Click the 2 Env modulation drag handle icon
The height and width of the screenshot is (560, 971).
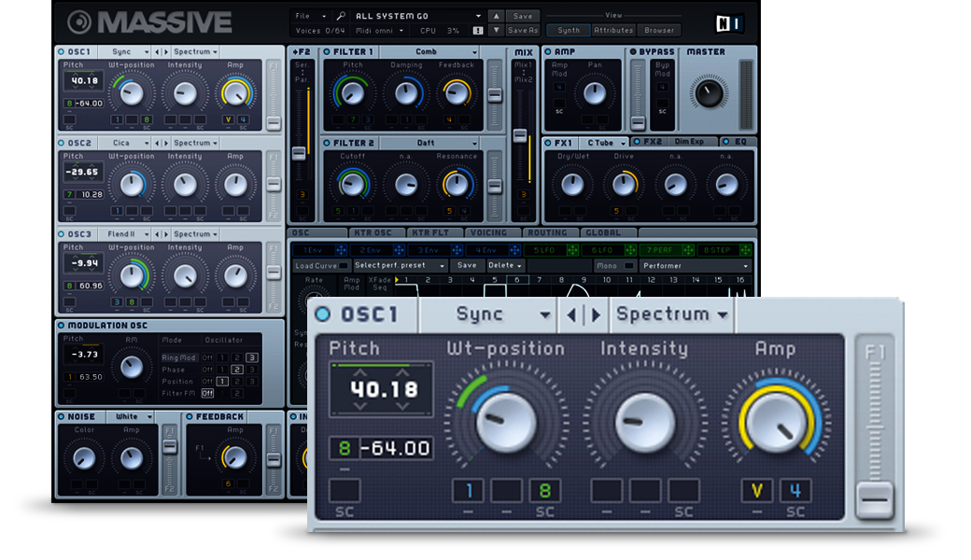pos(399,250)
